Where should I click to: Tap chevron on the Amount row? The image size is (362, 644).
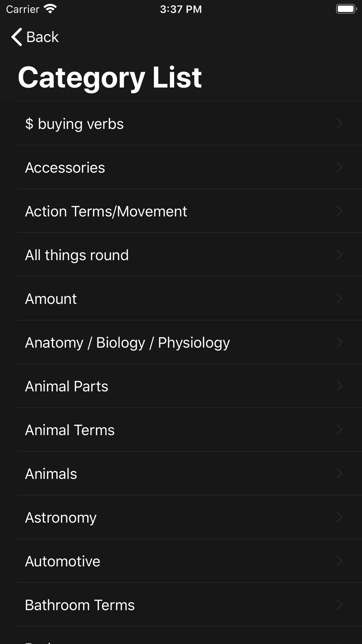point(339,298)
